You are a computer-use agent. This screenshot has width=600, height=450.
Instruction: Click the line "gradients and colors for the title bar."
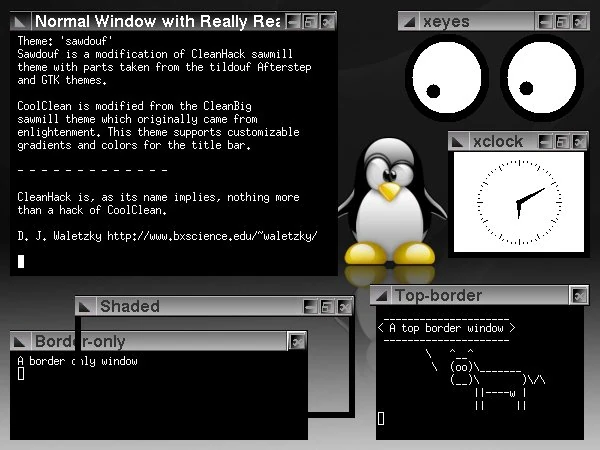coord(134,145)
